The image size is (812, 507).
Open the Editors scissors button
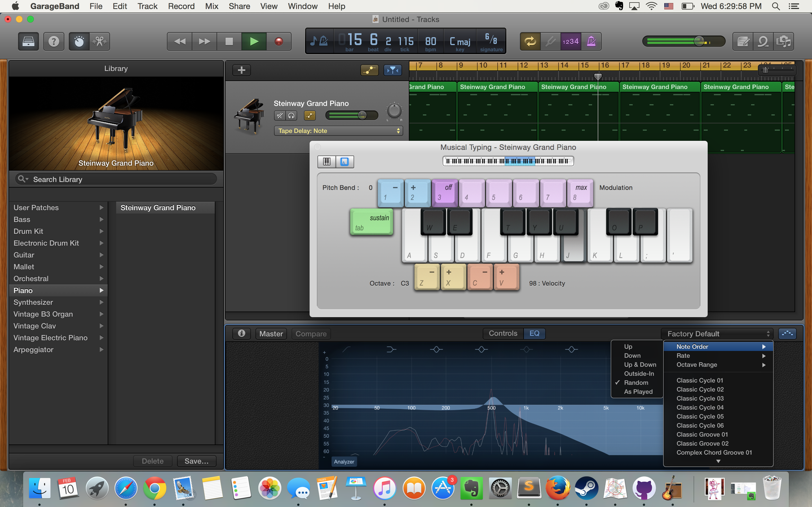[100, 42]
